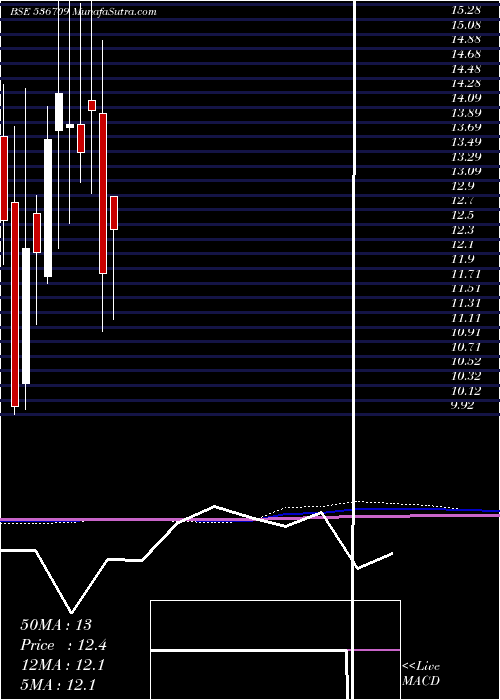The image size is (500, 700).
Task: Click the 14.48 axis value
Action: pyautogui.click(x=466, y=69)
